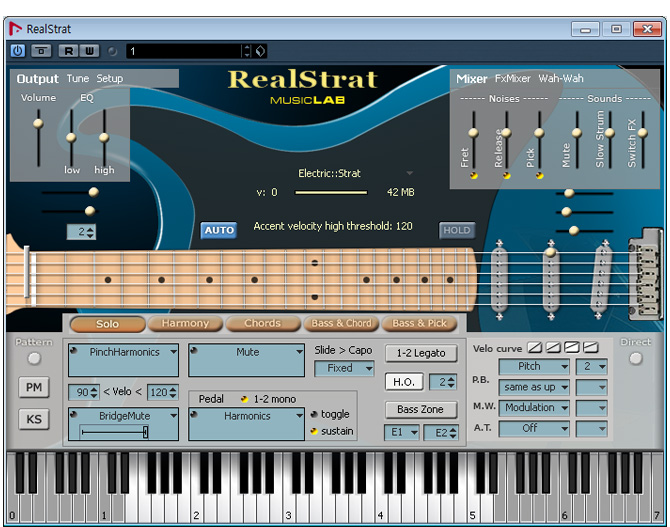Open the preset management diamond icon
The height and width of the screenshot is (527, 670).
tap(260, 51)
